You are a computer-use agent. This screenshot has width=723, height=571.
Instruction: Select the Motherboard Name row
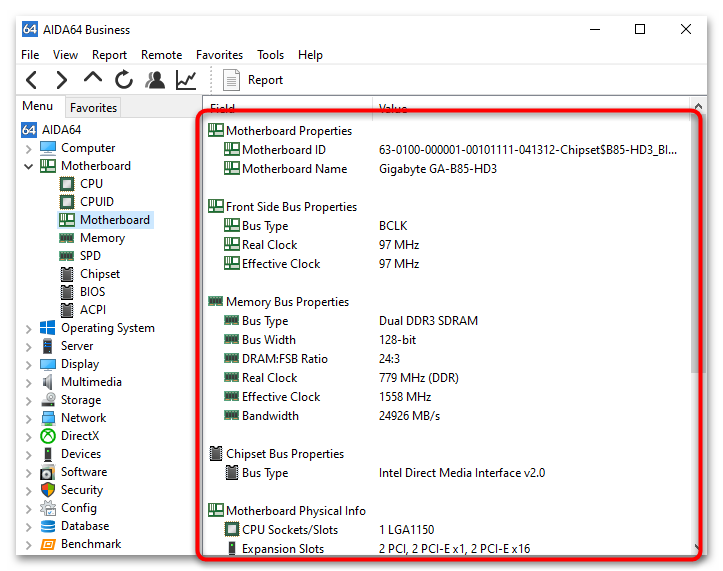coord(450,169)
